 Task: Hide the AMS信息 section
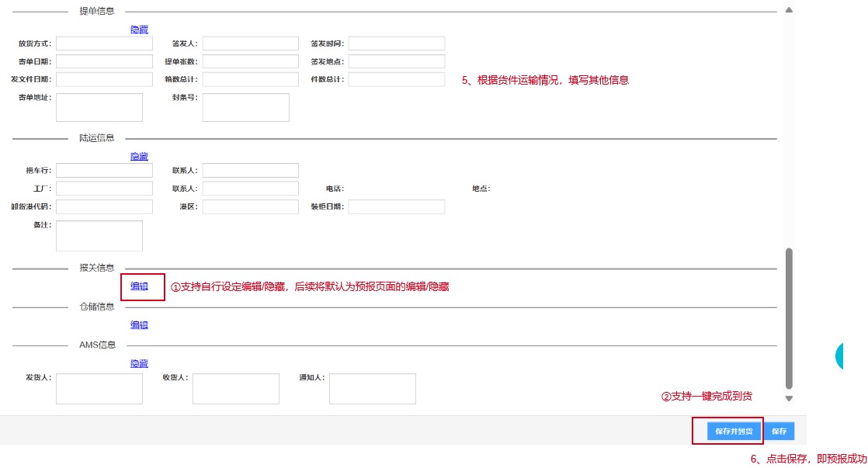click(139, 363)
